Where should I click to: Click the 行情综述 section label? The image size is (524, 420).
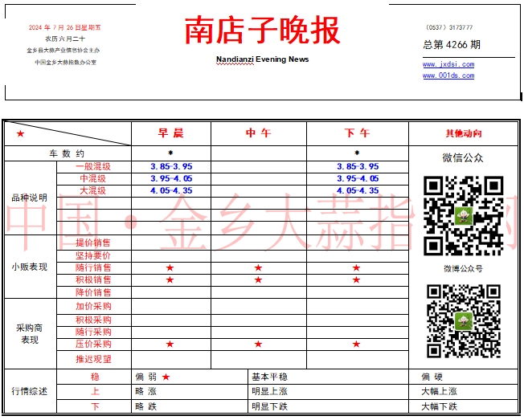click(x=30, y=391)
